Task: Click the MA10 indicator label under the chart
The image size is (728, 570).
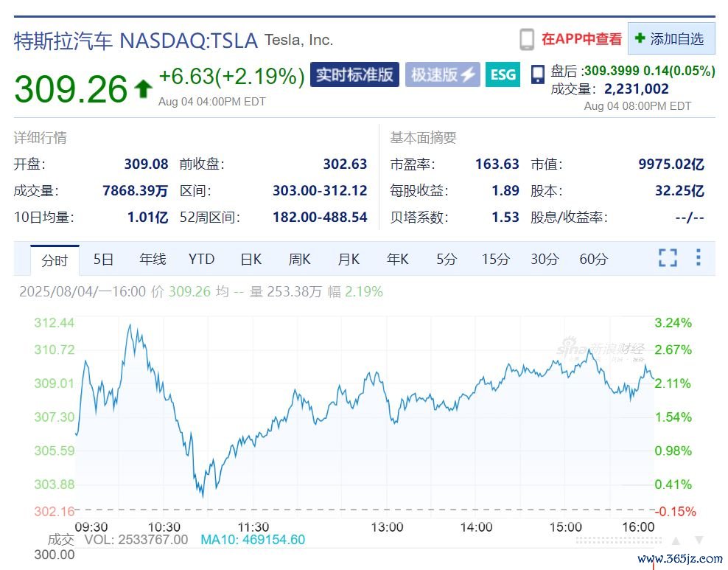Action: pos(253,540)
